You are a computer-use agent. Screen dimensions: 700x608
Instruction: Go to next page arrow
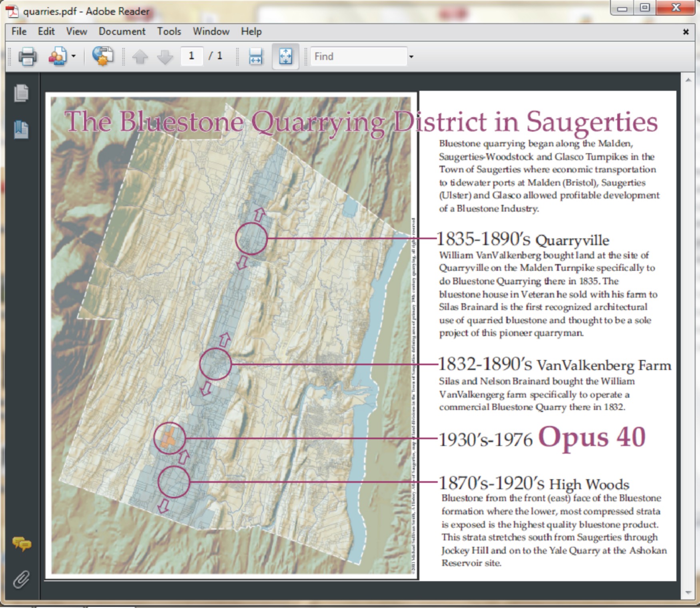(165, 57)
